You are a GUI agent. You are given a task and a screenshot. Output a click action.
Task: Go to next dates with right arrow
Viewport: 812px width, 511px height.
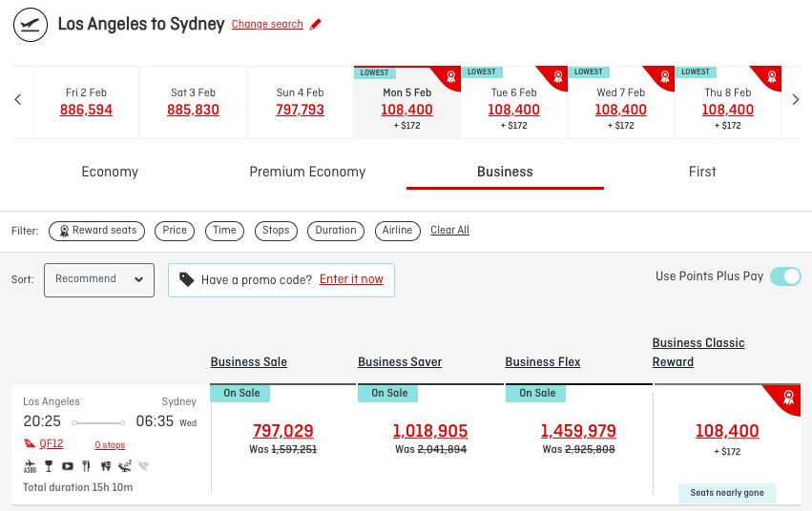(796, 100)
